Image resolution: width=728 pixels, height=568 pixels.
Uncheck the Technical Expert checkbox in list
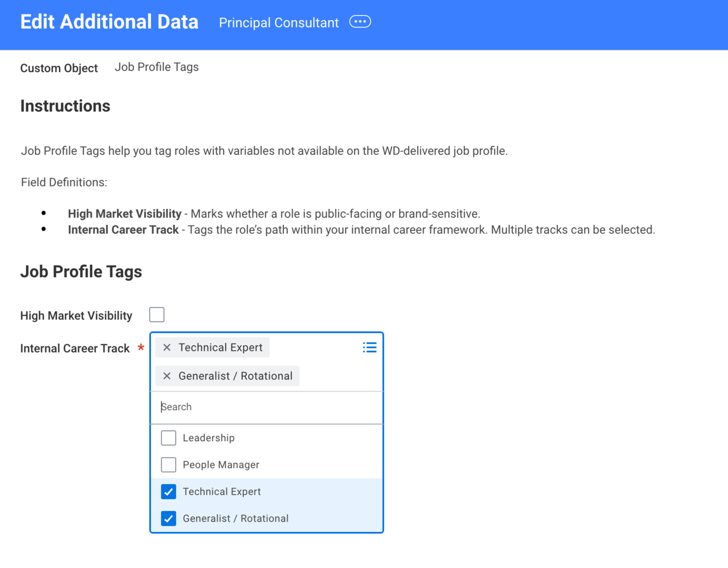coord(168,492)
